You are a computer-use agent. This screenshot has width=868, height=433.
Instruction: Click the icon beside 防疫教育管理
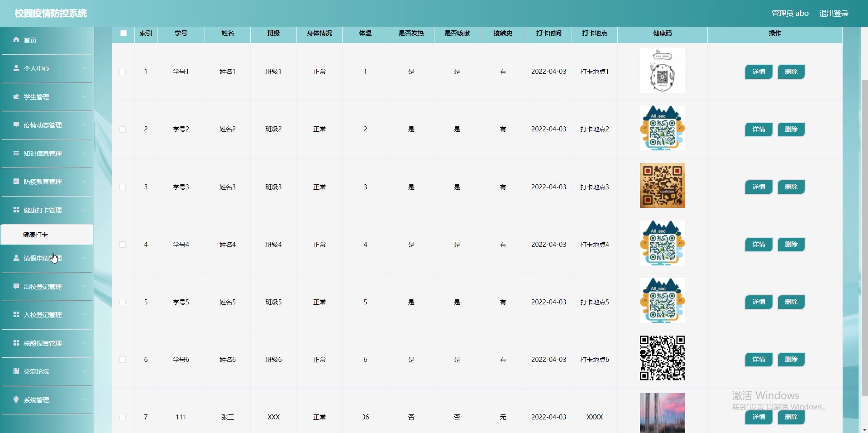tap(16, 181)
